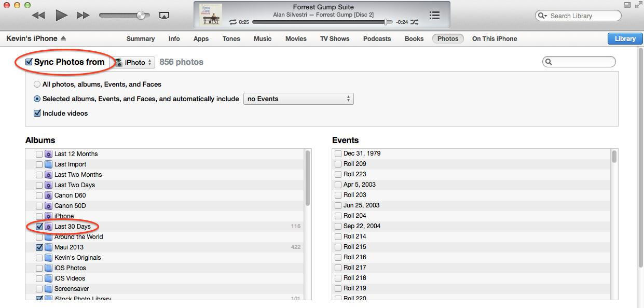Open the no Events dropdown
This screenshot has height=308, width=644.
[x=298, y=99]
